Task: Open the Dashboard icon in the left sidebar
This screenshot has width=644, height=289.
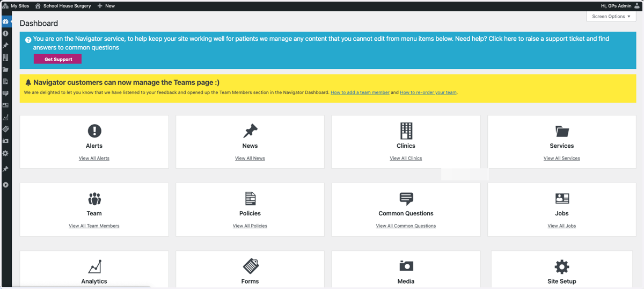Action: tap(5, 21)
